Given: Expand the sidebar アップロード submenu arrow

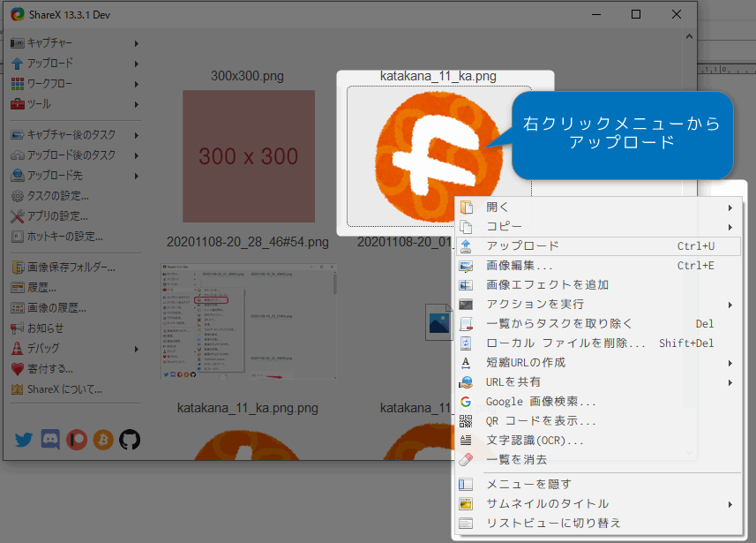Looking at the screenshot, I should pyautogui.click(x=137, y=64).
